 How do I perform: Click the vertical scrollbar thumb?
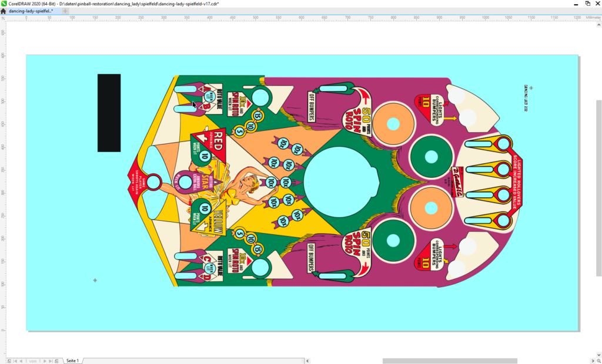598,188
